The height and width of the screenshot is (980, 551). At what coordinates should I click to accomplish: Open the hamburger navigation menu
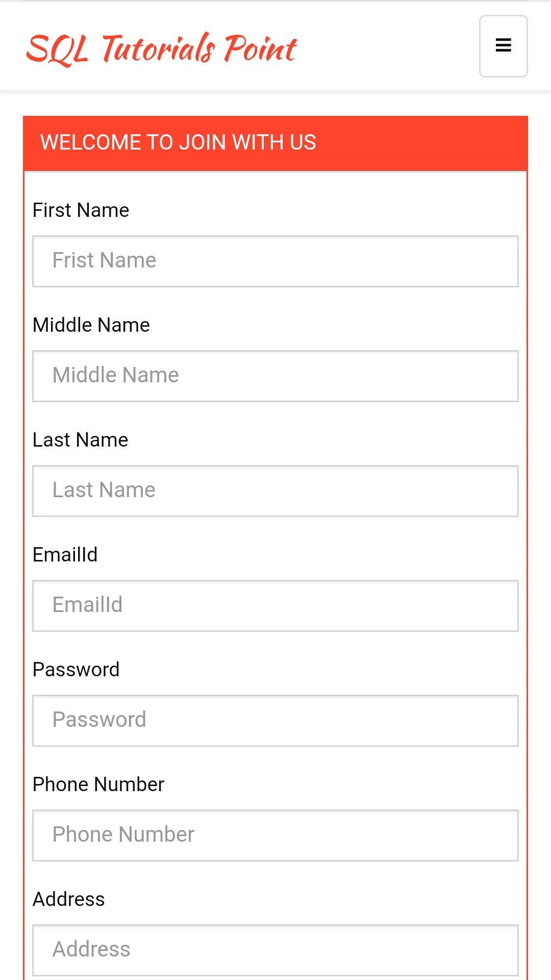tap(503, 46)
